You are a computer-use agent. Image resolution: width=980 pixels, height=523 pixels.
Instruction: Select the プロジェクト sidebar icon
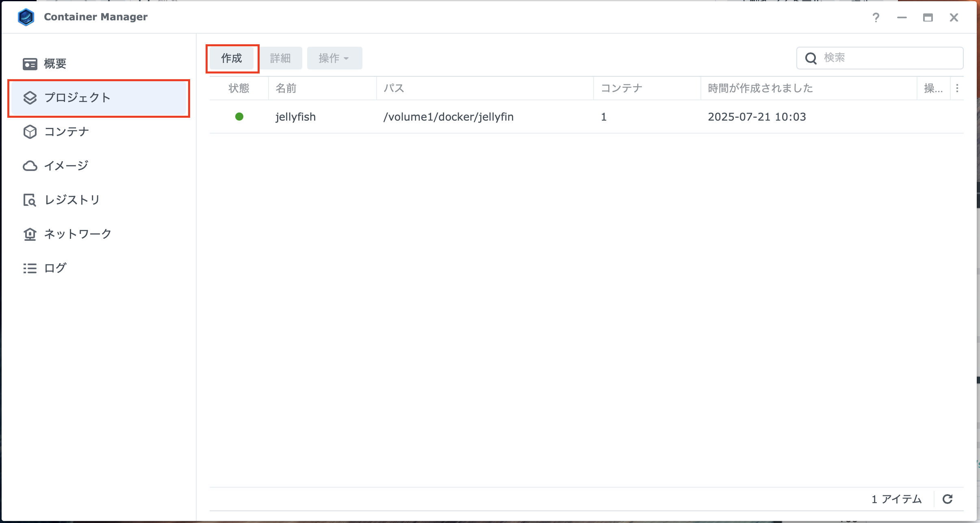click(30, 97)
